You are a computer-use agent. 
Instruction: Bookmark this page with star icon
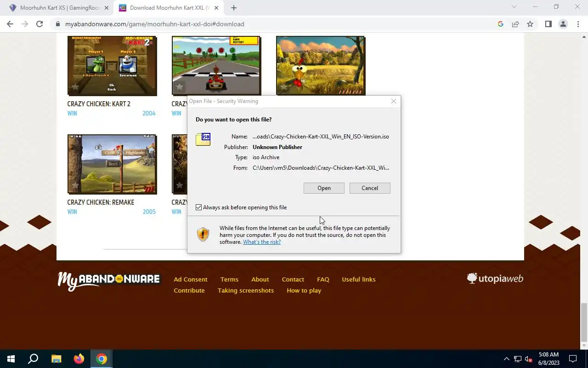point(530,24)
